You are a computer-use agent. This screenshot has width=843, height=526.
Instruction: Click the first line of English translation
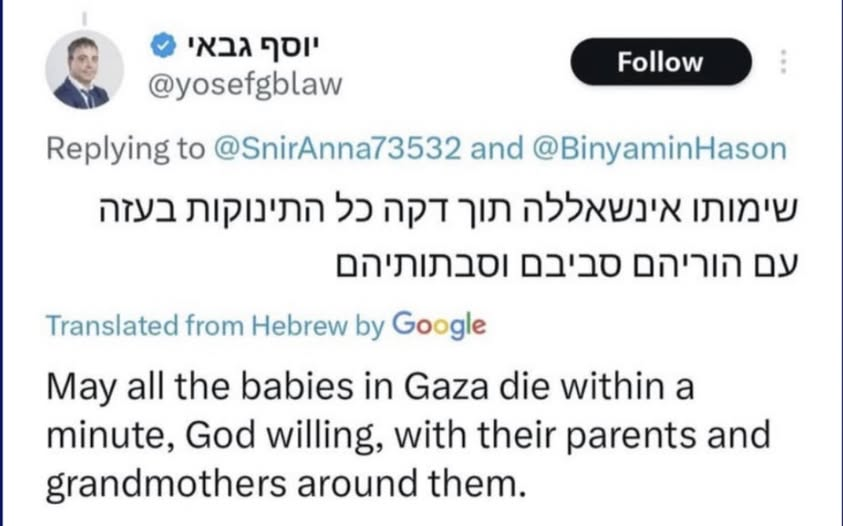pos(369,387)
